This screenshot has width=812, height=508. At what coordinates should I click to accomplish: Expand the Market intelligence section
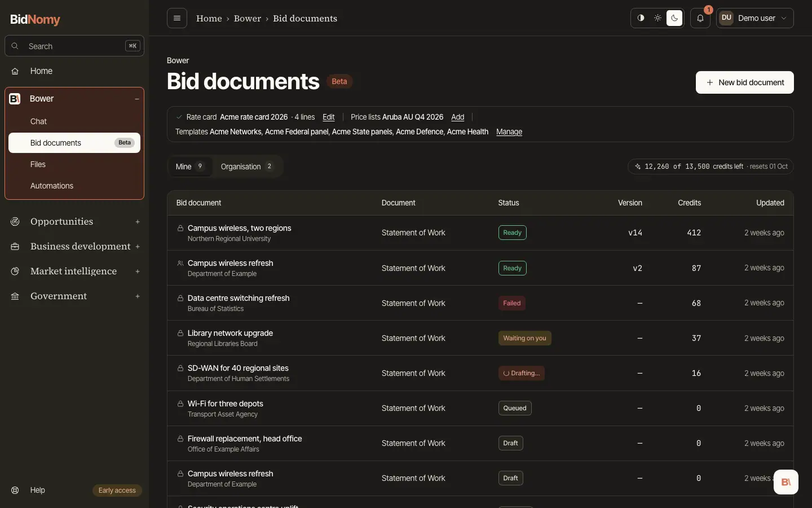(137, 271)
